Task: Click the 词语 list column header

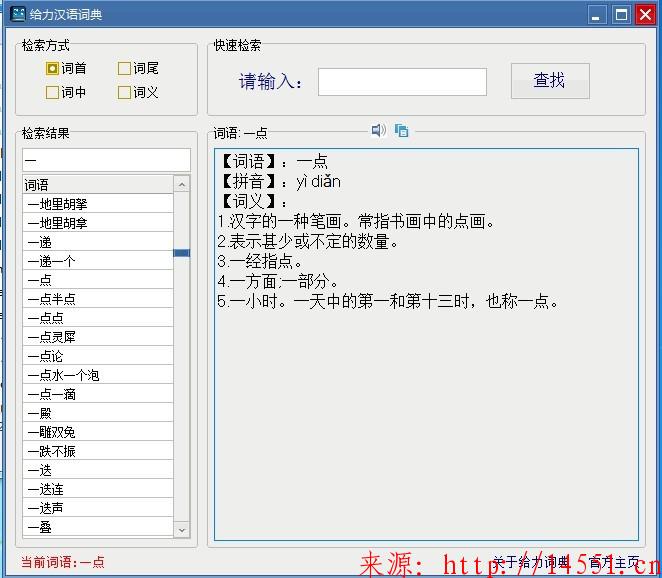Action: (x=98, y=185)
